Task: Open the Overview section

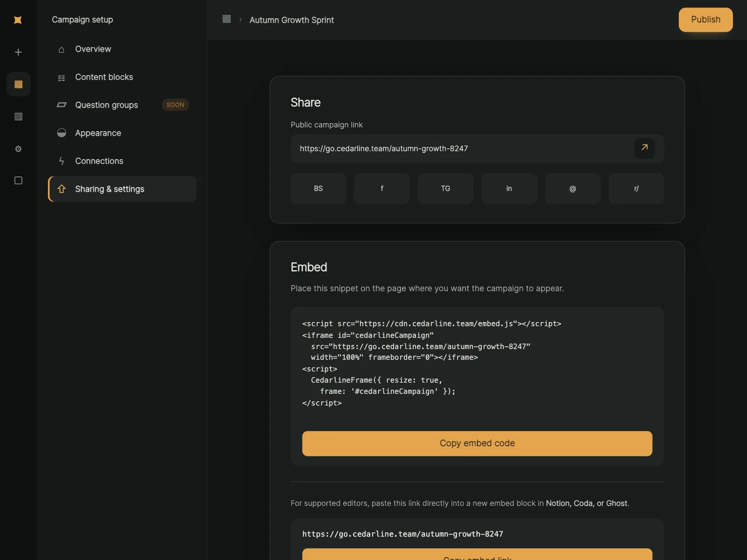Action: pyautogui.click(x=122, y=49)
